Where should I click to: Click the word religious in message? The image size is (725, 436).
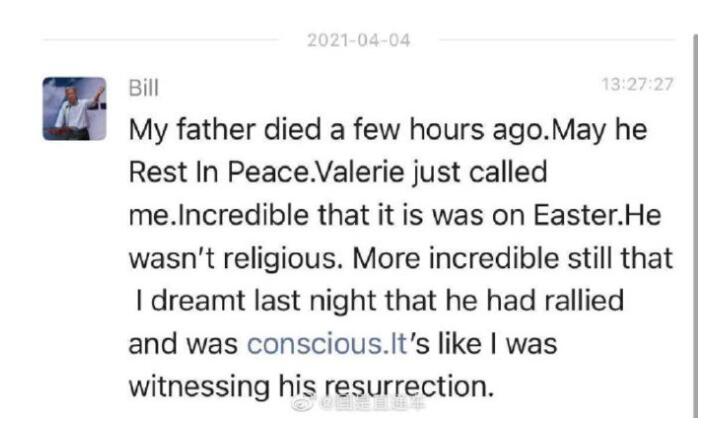coord(280,258)
